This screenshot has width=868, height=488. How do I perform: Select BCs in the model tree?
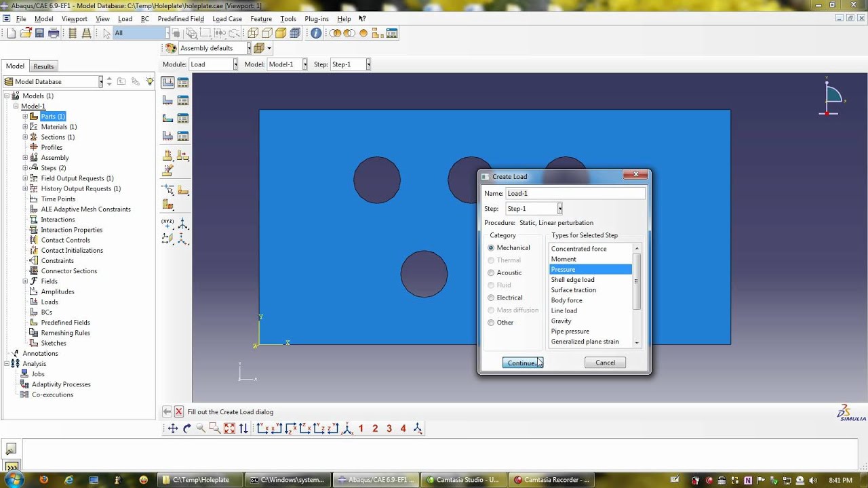pyautogui.click(x=46, y=312)
